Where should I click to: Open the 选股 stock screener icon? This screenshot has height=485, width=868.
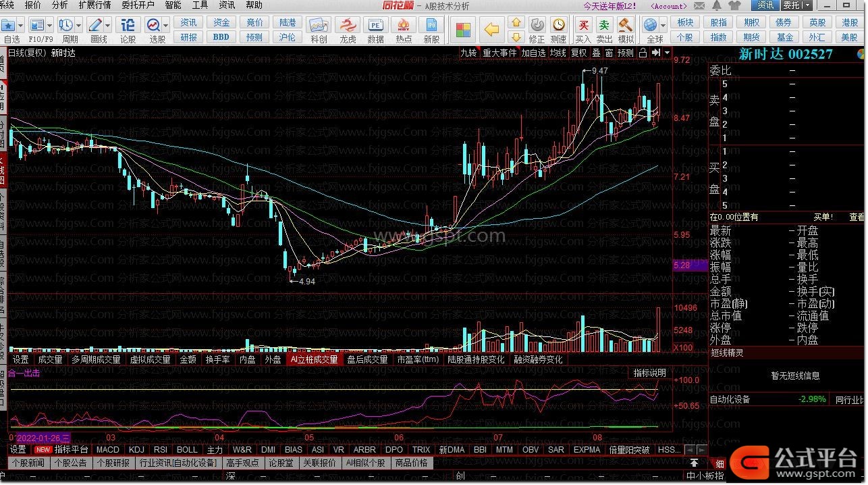[154, 26]
